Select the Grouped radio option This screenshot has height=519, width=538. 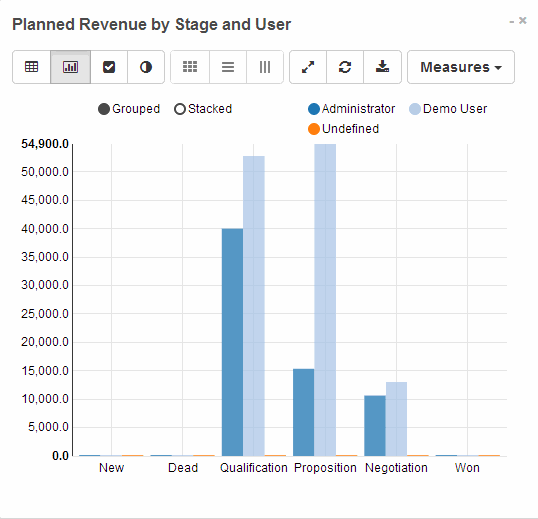(x=129, y=109)
